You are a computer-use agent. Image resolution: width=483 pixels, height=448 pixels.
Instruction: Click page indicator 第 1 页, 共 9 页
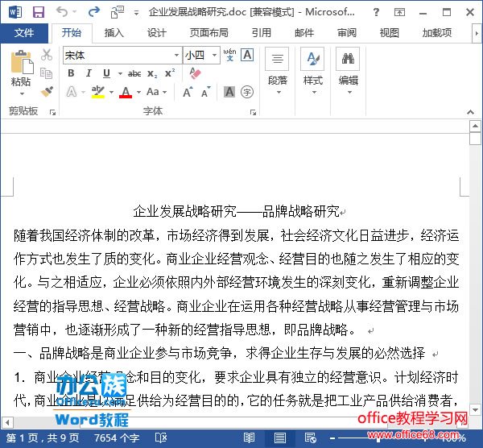(43, 438)
